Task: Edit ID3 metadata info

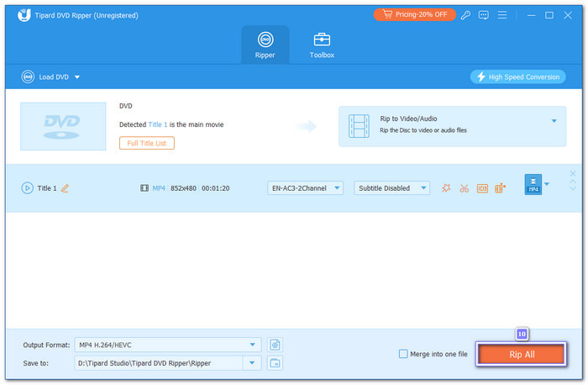Action: coord(482,188)
